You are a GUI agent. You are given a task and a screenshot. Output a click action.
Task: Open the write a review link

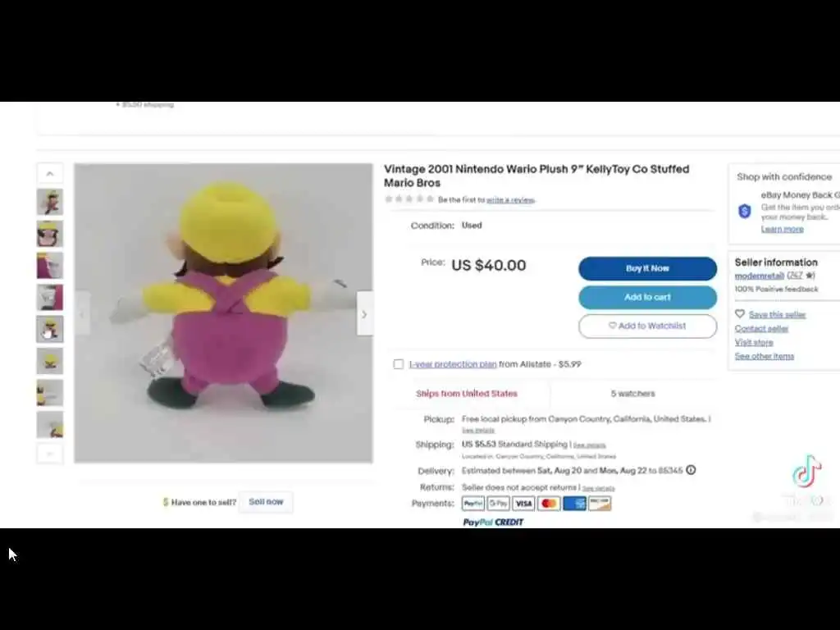[x=510, y=200]
